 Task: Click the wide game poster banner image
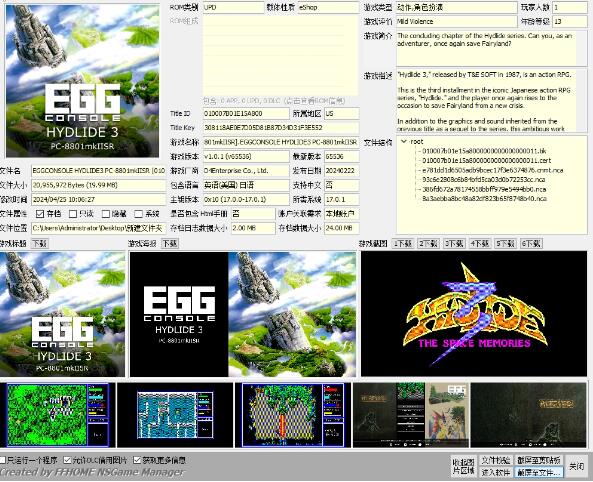(x=243, y=314)
